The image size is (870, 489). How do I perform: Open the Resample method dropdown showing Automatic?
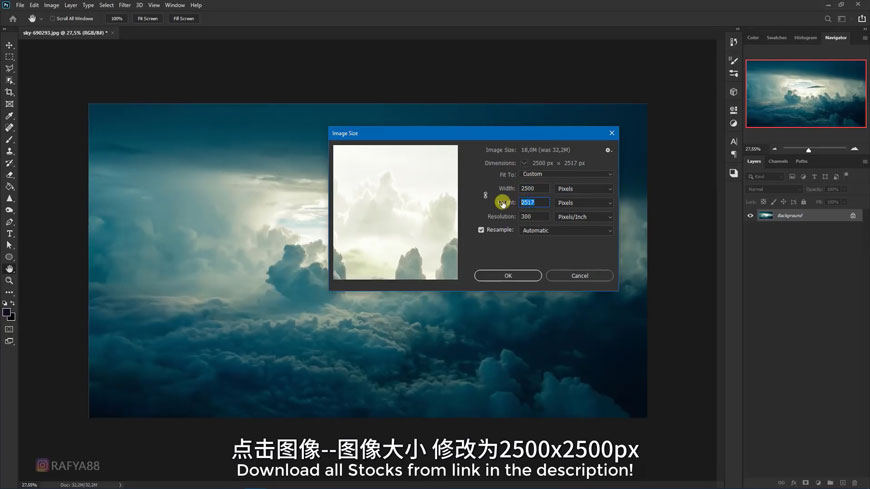pos(566,230)
